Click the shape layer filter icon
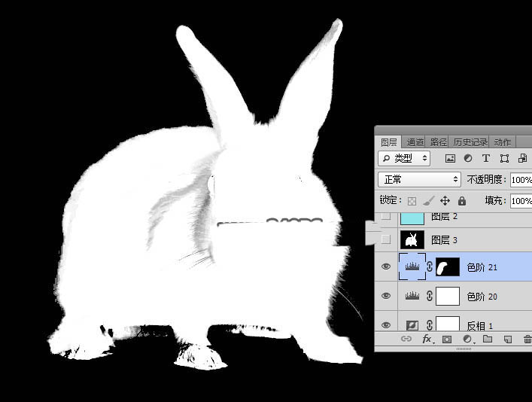 click(x=503, y=159)
